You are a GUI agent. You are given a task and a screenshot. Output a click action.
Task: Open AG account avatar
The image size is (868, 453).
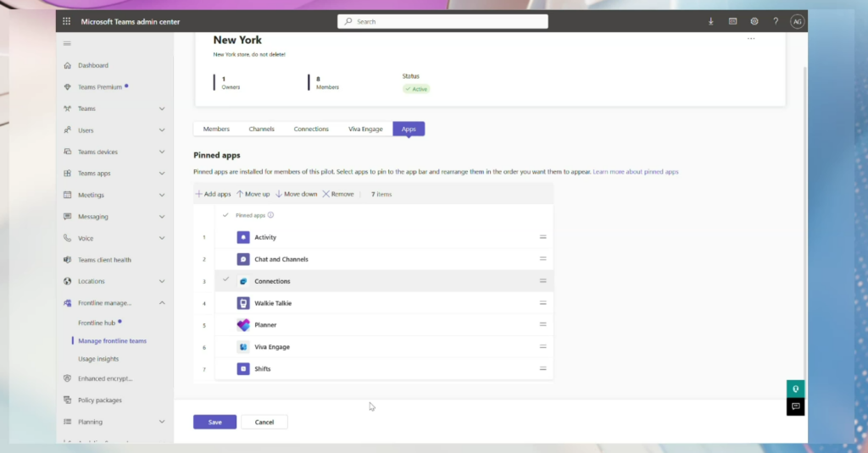click(797, 21)
